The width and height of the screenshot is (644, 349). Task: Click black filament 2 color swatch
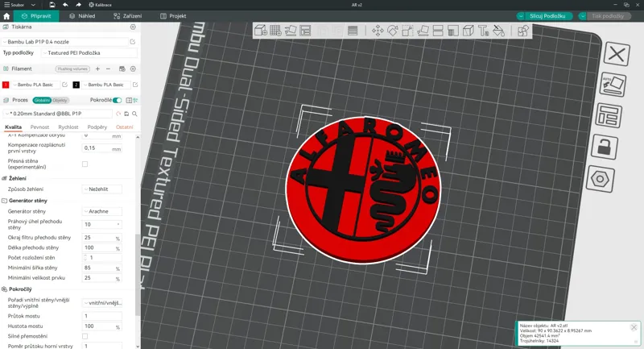point(76,85)
